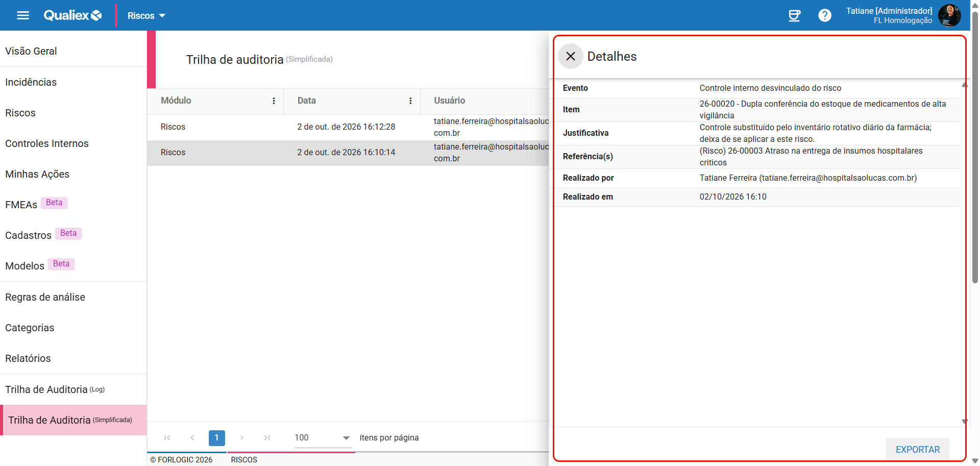This screenshot has height=466, width=980.
Task: Open Visão Geral in sidebar
Action: (31, 51)
